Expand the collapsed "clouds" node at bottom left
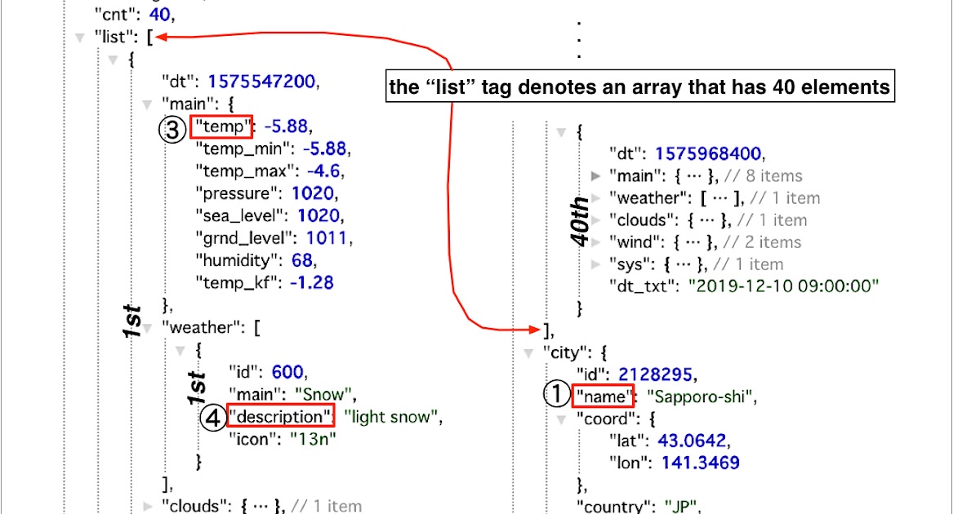Screen dimensions: 980x514 pyautogui.click(x=148, y=506)
